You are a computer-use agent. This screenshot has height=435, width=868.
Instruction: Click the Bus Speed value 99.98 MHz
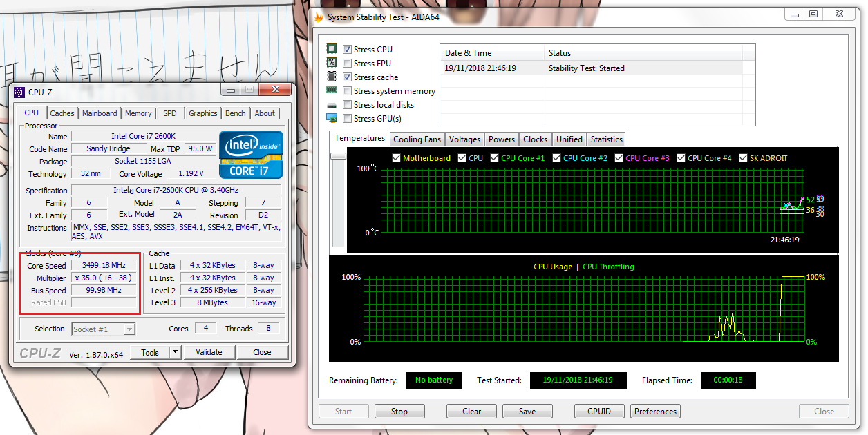click(104, 291)
